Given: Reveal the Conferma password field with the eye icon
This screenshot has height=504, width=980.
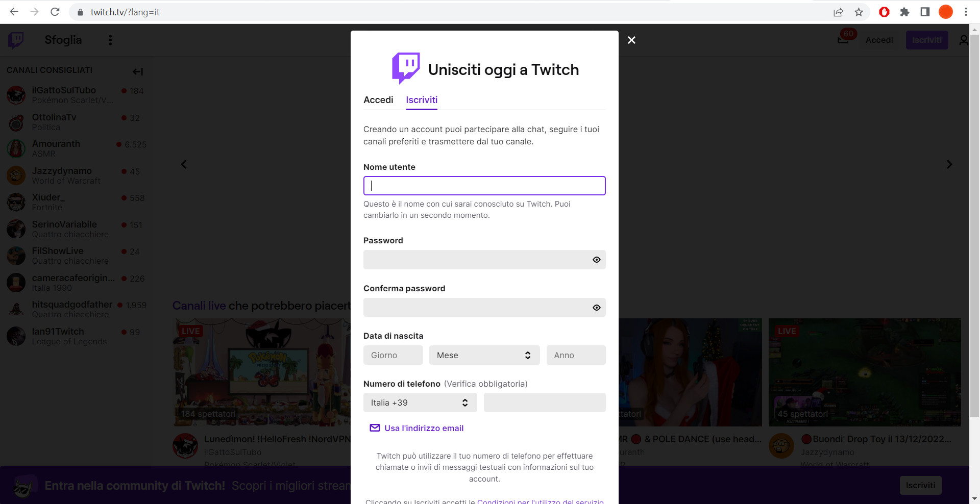Looking at the screenshot, I should click(x=596, y=308).
